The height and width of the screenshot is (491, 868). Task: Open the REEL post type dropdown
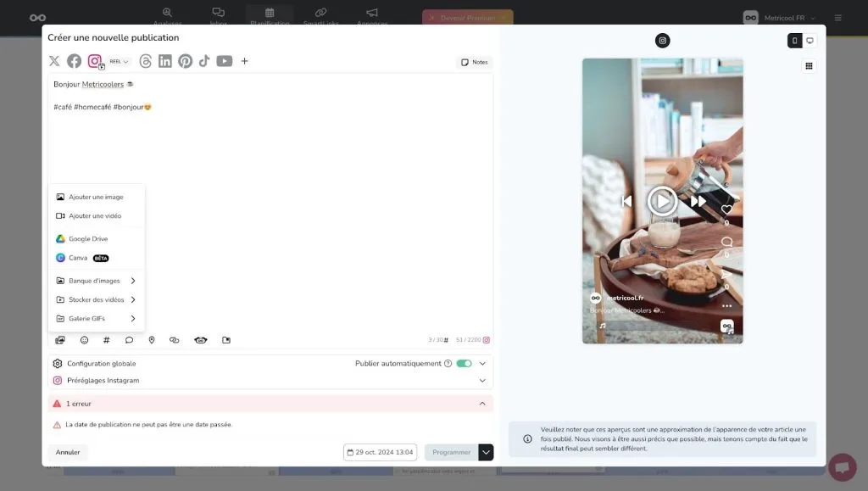coord(119,62)
